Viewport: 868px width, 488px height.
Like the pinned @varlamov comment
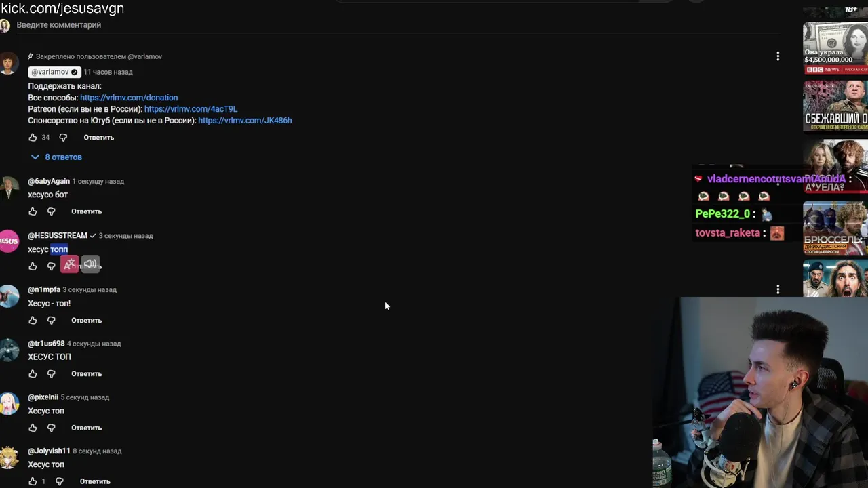[x=33, y=138]
